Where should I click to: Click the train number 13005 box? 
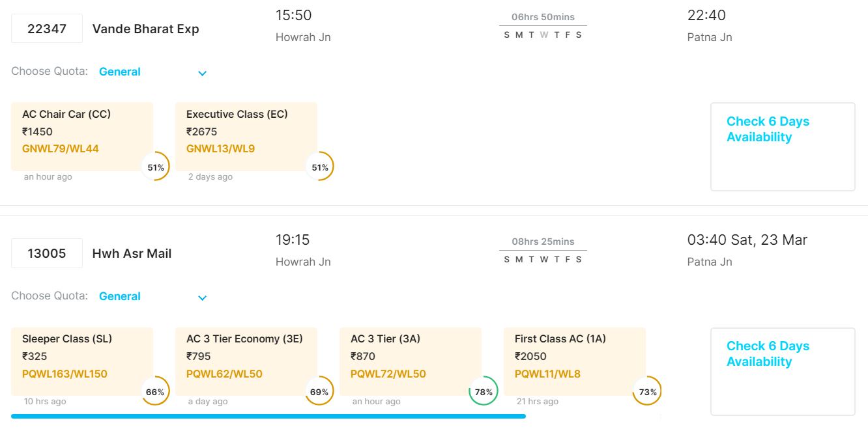coord(47,253)
